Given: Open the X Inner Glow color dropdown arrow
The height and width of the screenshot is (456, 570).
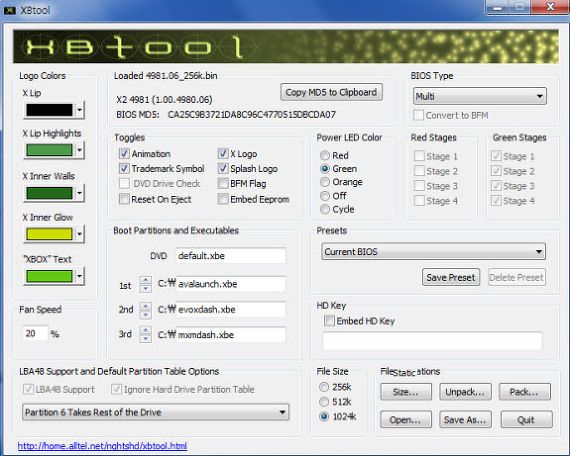Looking at the screenshot, I should tap(79, 234).
